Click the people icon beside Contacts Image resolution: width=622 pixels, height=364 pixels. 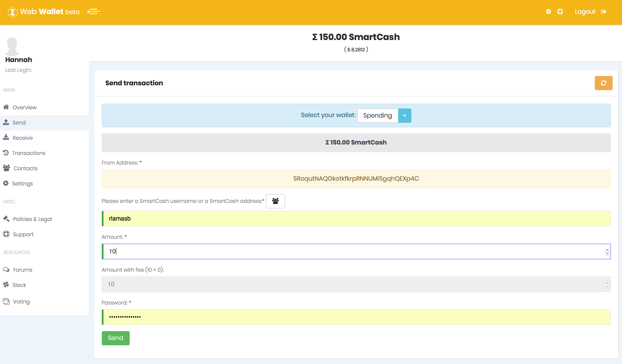tap(6, 168)
